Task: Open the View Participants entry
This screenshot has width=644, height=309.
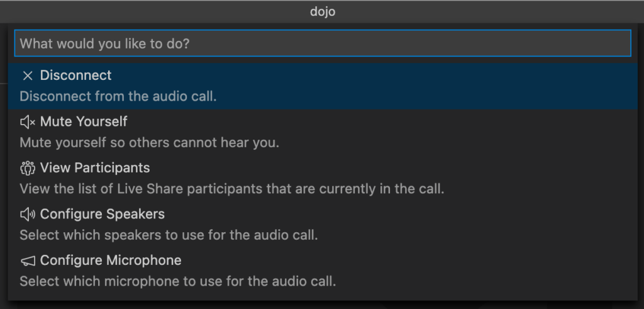Action: point(95,167)
